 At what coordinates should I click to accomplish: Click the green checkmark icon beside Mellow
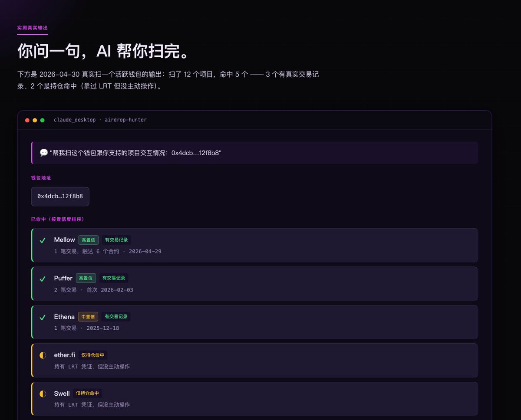[43, 240]
